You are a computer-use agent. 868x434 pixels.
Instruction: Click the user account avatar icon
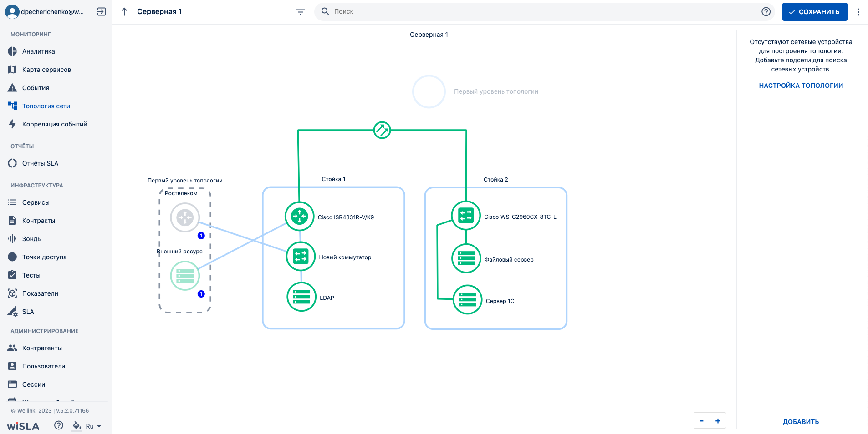pos(12,12)
